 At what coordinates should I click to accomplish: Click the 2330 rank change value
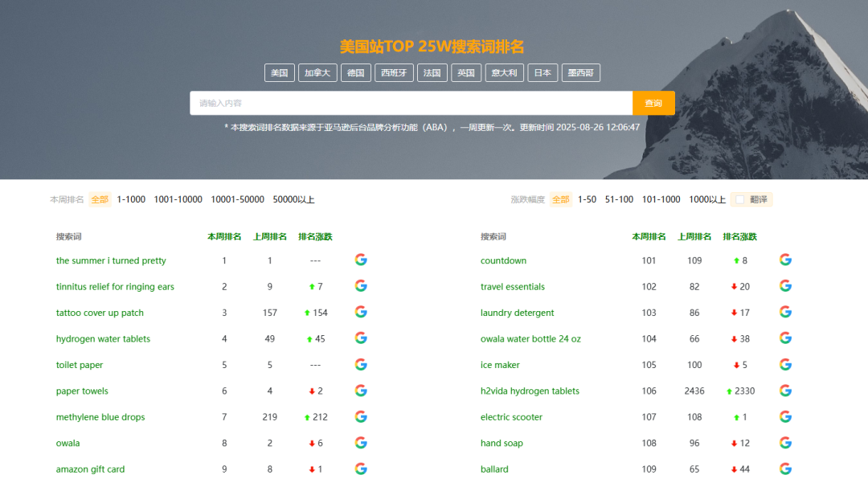tap(744, 391)
